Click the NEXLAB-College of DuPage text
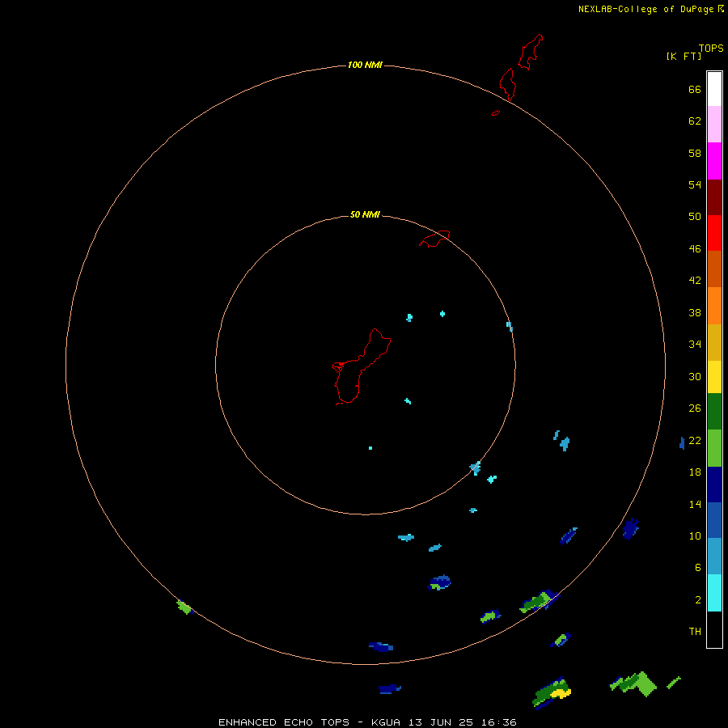728x728 pixels. point(645,9)
